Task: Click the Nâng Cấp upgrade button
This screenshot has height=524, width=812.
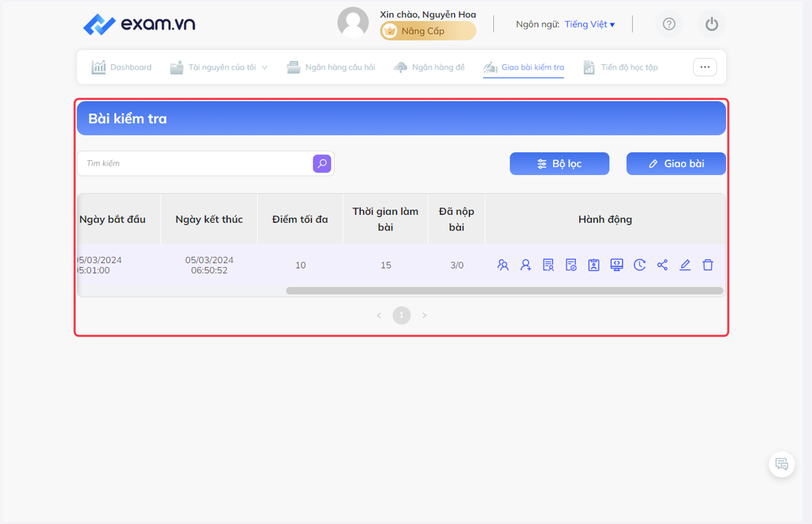Action: point(428,31)
